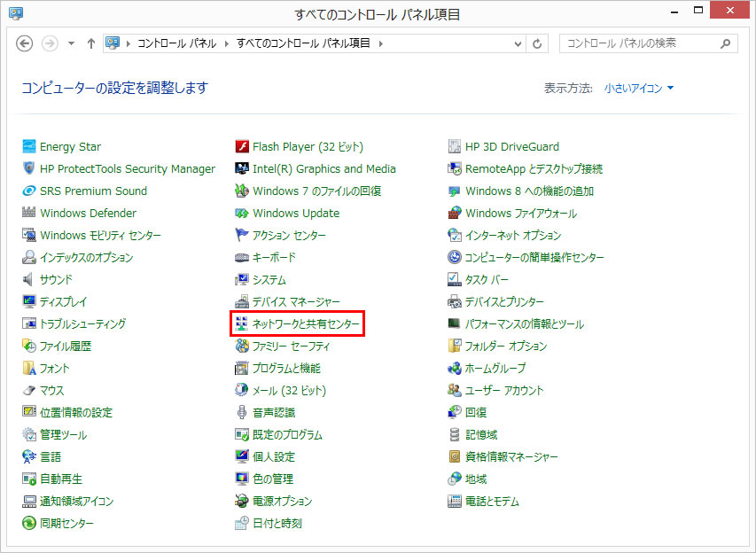Open the ディスプレイ link
The image size is (756, 553).
[x=63, y=302]
